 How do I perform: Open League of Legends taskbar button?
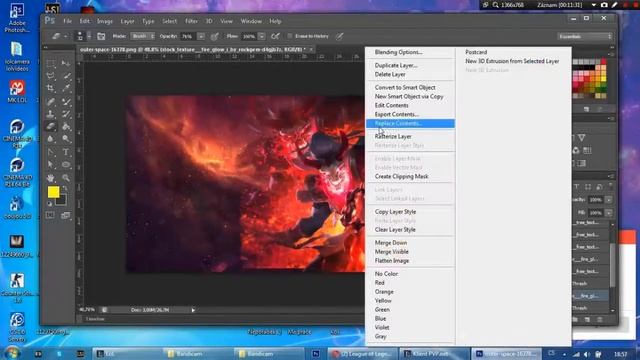[364, 353]
